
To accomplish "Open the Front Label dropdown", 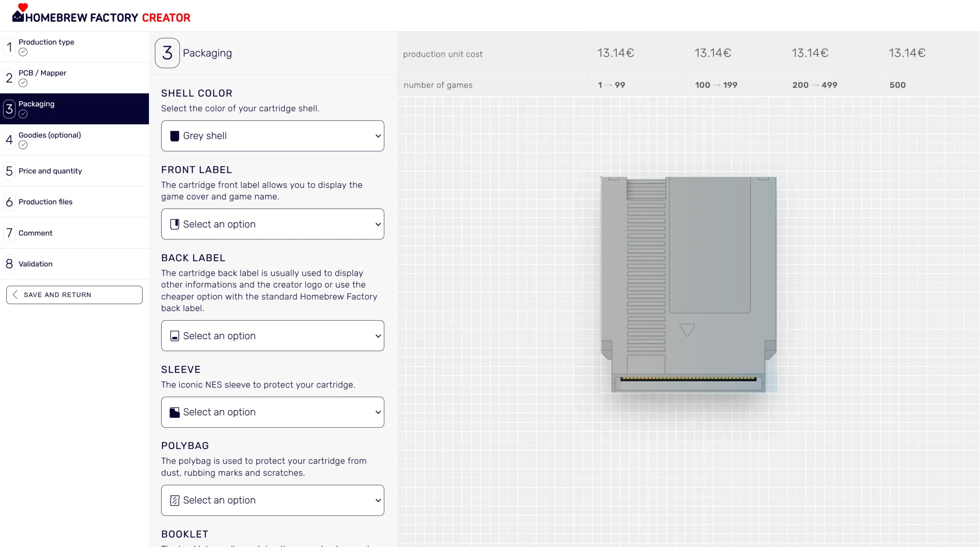I will click(x=273, y=224).
